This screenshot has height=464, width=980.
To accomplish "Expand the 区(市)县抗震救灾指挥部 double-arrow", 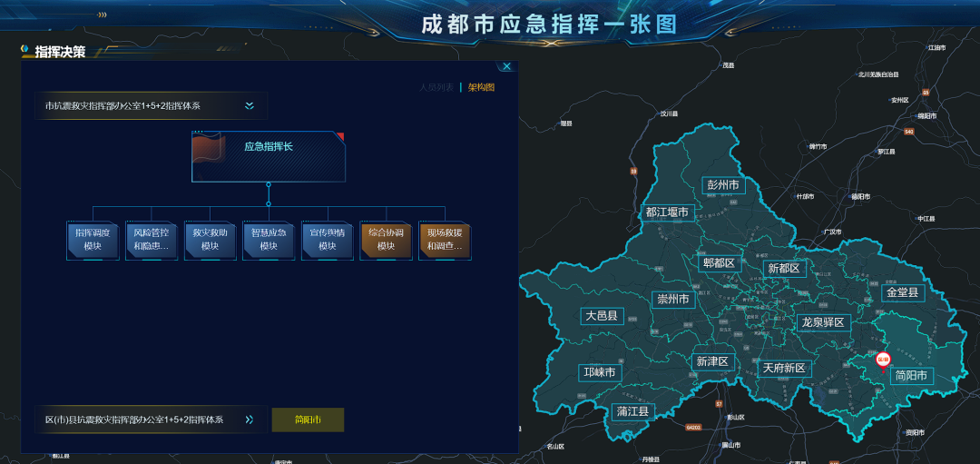I will point(250,420).
